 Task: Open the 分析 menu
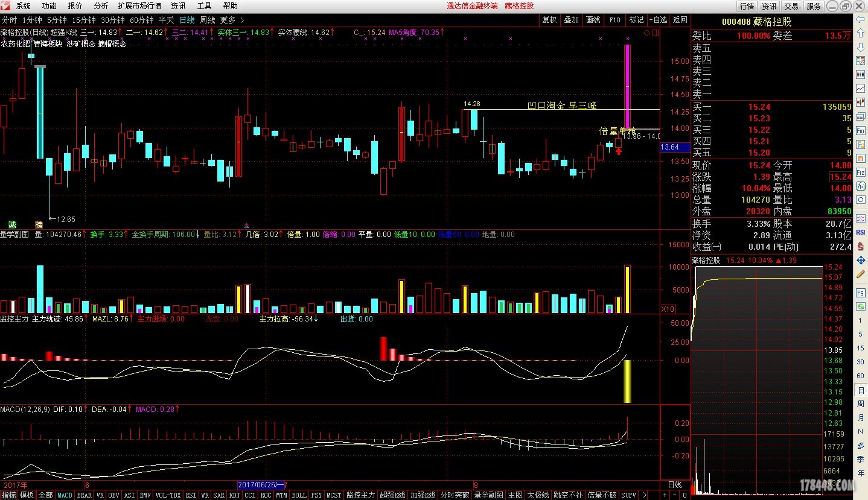click(101, 5)
